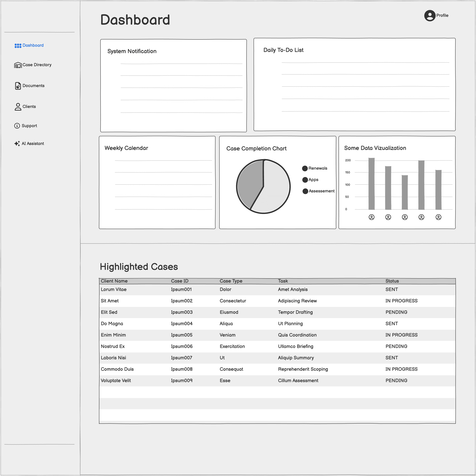476x476 pixels.
Task: Open the Profile link
Action: tap(442, 16)
